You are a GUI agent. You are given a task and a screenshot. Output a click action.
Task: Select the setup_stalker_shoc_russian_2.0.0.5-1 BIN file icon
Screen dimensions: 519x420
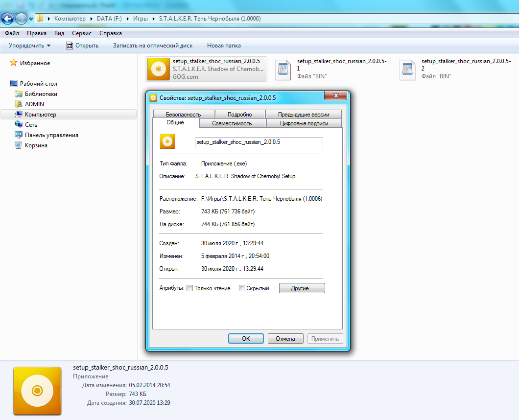click(283, 70)
